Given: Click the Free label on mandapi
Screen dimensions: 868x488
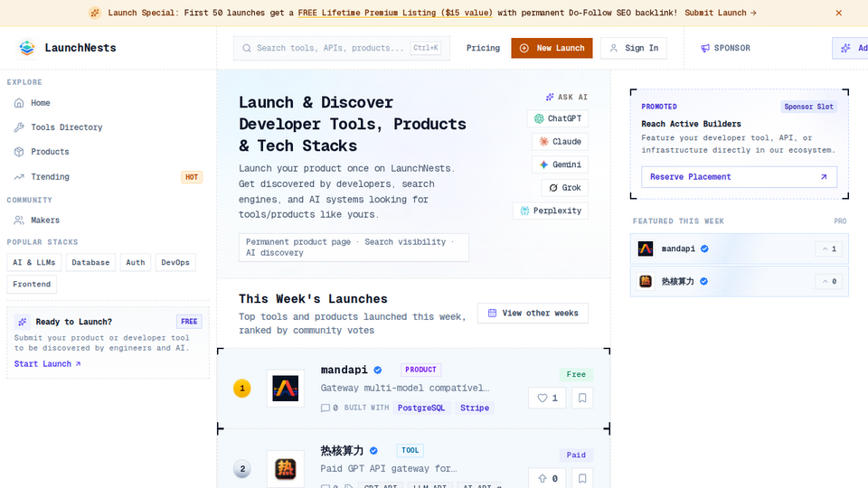Looking at the screenshot, I should [x=576, y=374].
